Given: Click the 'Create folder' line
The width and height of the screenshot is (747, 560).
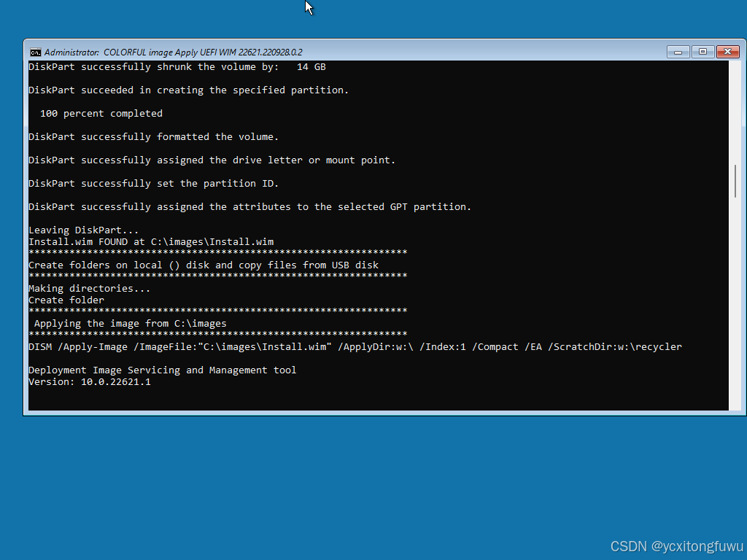Looking at the screenshot, I should click(66, 300).
